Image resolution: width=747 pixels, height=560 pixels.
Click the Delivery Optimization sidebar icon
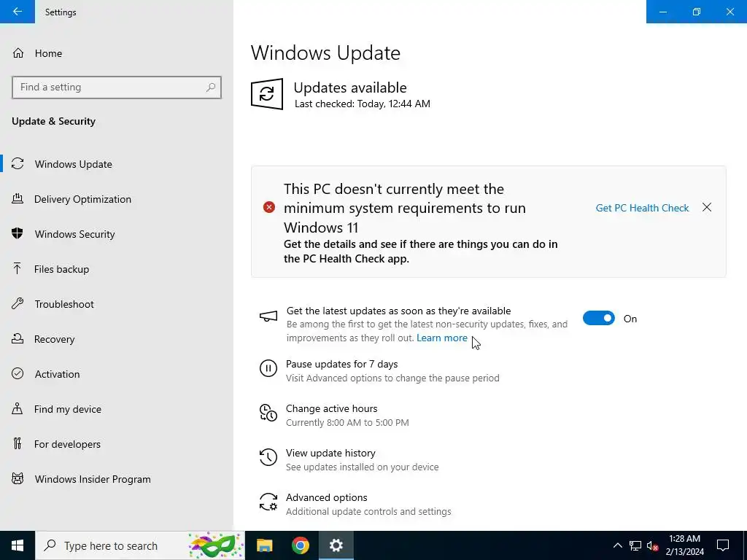click(x=18, y=198)
